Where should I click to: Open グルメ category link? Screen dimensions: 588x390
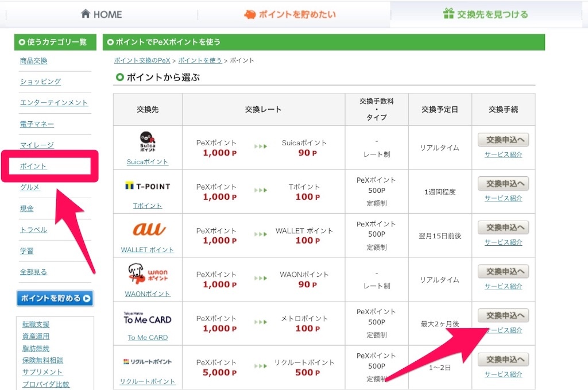[30, 187]
